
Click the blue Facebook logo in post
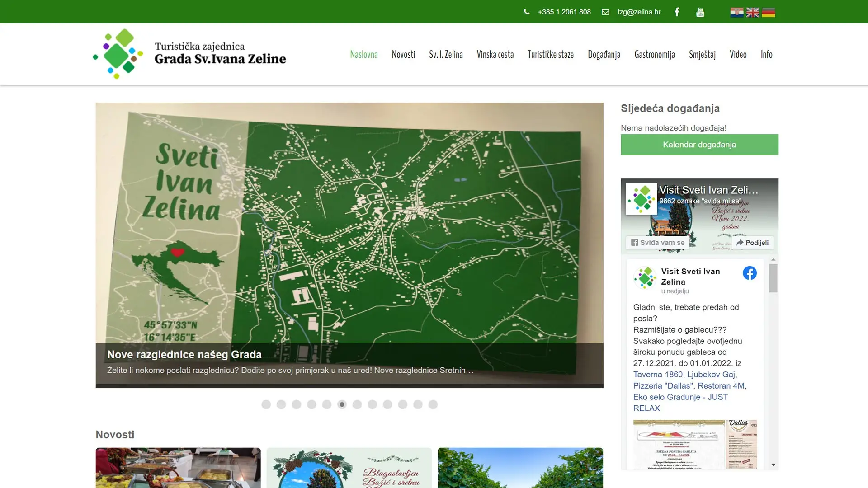tap(750, 273)
